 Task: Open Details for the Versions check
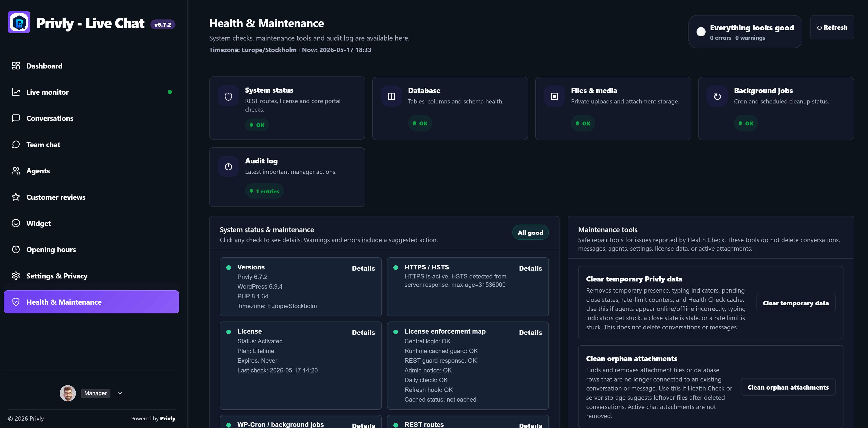[363, 268]
